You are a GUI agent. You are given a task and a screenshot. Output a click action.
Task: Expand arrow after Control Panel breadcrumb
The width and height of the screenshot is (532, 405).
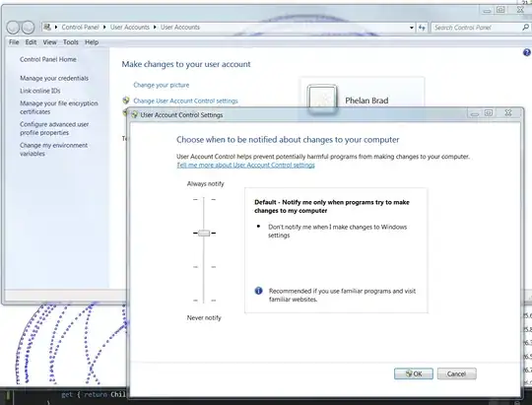104,28
